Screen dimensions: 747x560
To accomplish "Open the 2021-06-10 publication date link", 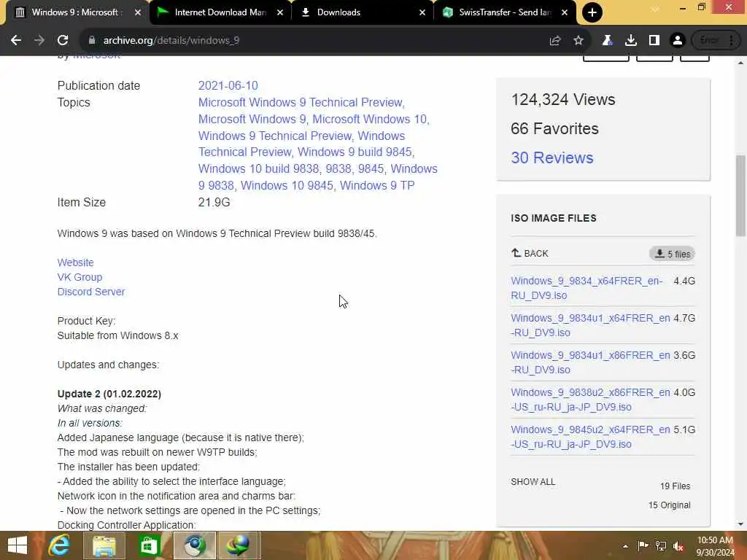I will [228, 86].
